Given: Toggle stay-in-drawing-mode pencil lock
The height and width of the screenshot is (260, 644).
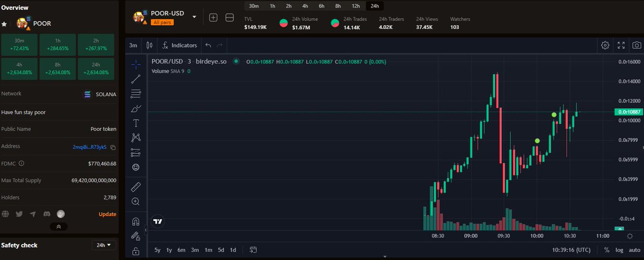Looking at the screenshot, I should (136, 236).
